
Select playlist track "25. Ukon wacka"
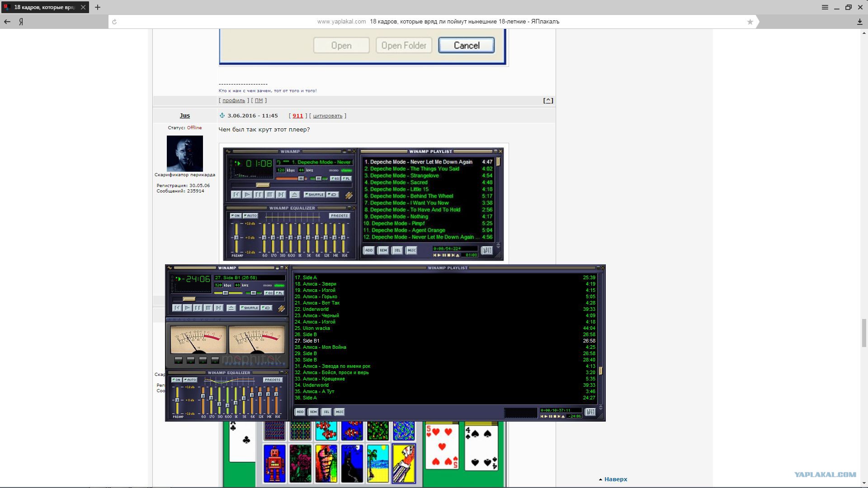[x=445, y=328]
